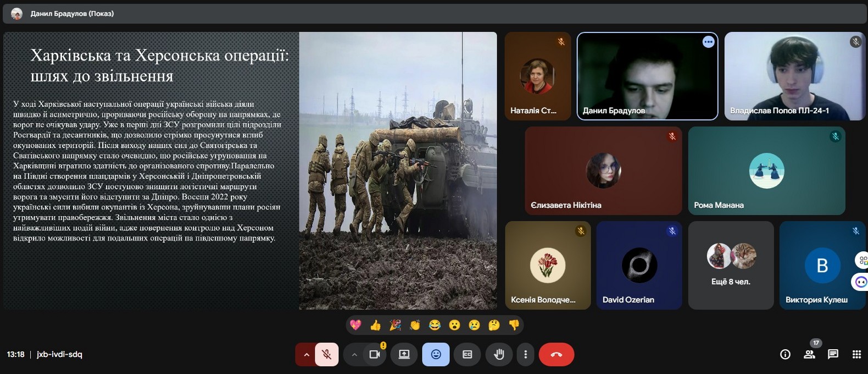868x374 pixels.
Task: Raise your hand in the meeting
Action: (499, 355)
